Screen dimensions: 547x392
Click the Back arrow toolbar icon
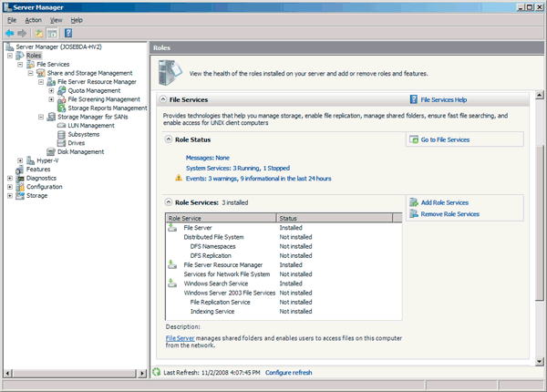tap(9, 34)
